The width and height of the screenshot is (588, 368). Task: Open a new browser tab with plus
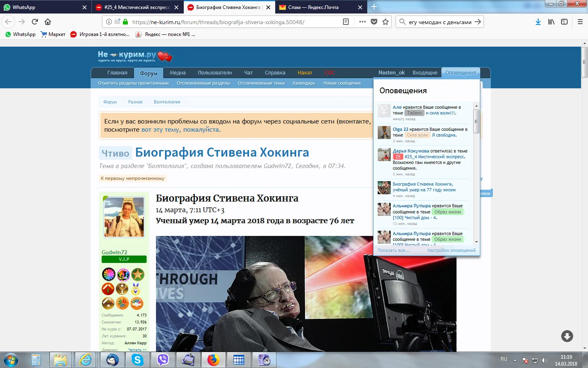click(374, 7)
